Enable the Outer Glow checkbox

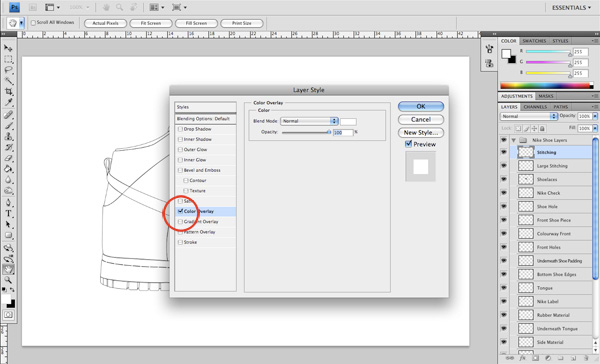pyautogui.click(x=180, y=150)
